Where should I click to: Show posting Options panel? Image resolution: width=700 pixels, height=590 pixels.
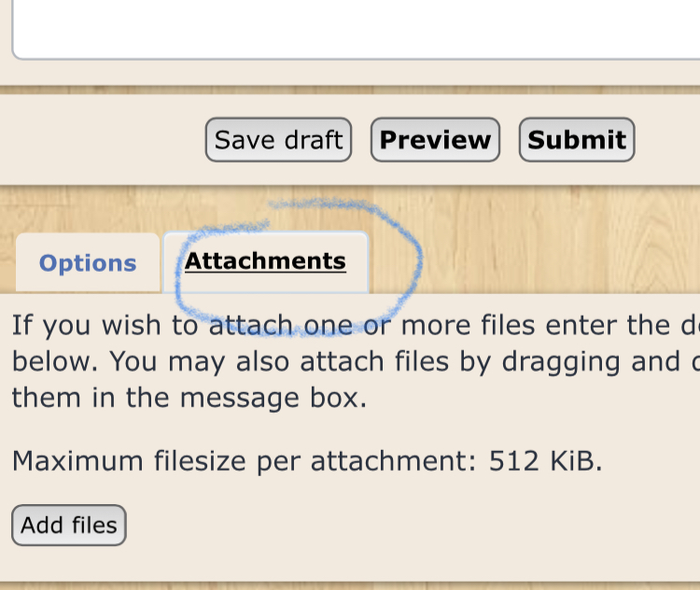click(88, 262)
